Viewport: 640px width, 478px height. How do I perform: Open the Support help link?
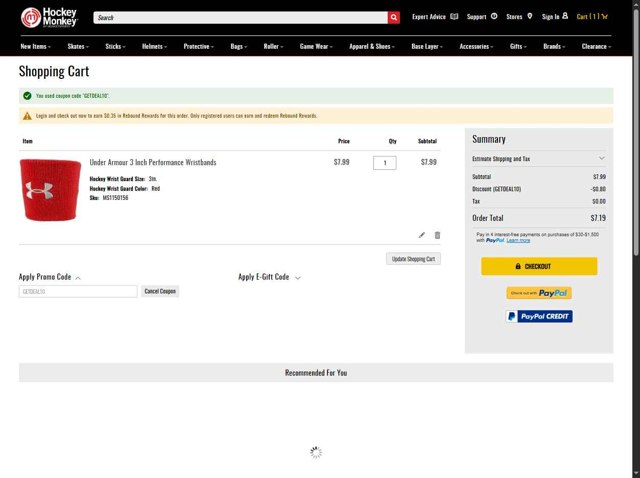pyautogui.click(x=482, y=17)
